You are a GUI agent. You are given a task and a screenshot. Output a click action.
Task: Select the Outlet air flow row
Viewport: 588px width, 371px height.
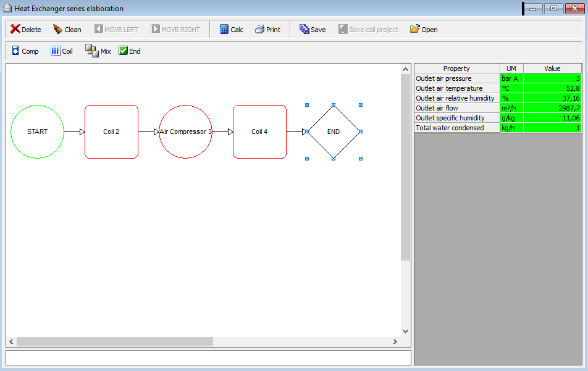(x=498, y=108)
